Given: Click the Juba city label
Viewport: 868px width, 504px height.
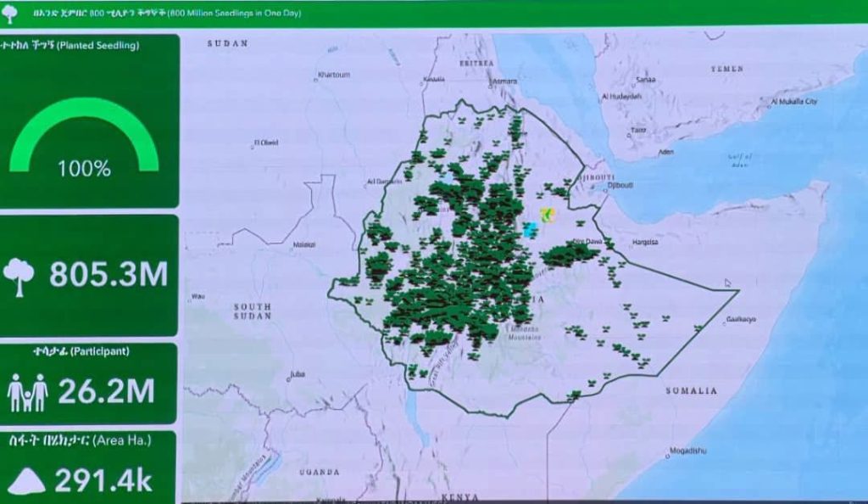Looking at the screenshot, I should tap(298, 374).
